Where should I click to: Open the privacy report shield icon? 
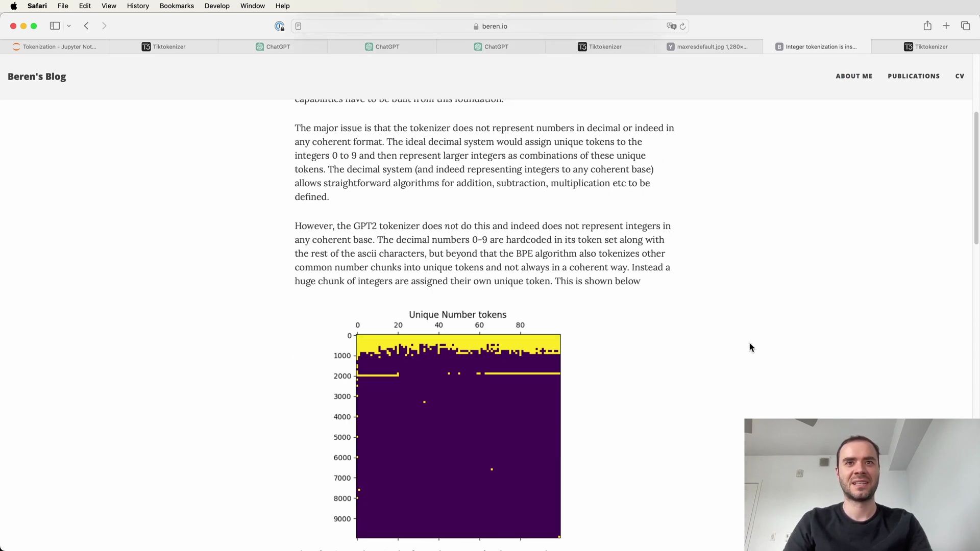coord(279,26)
